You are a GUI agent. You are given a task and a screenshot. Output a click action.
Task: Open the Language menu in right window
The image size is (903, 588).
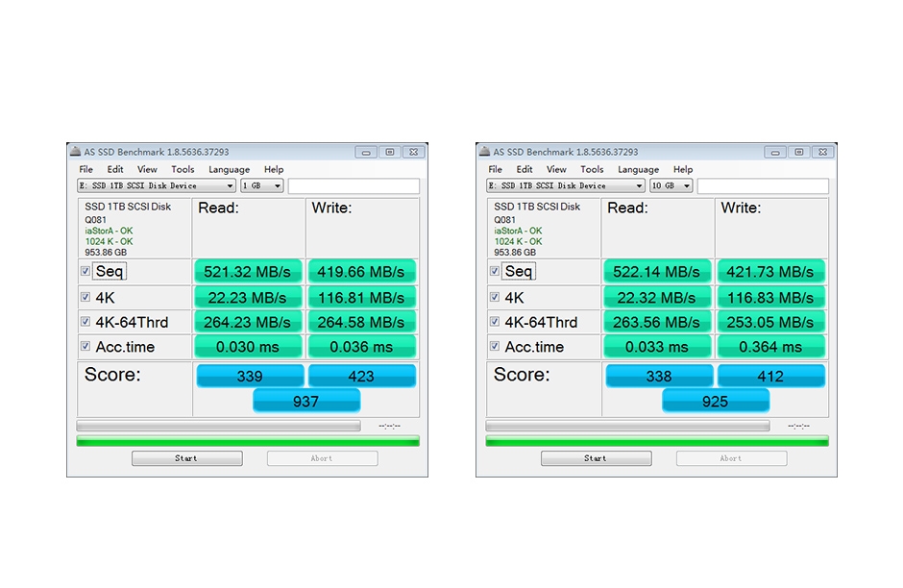[x=638, y=170]
